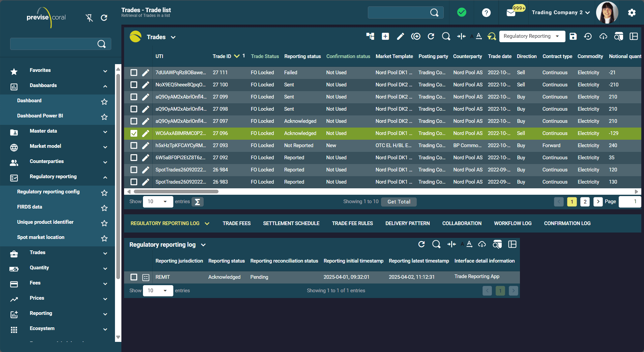Open the cloud download icon for the trades list
The height and width of the screenshot is (352, 644).
coord(603,36)
